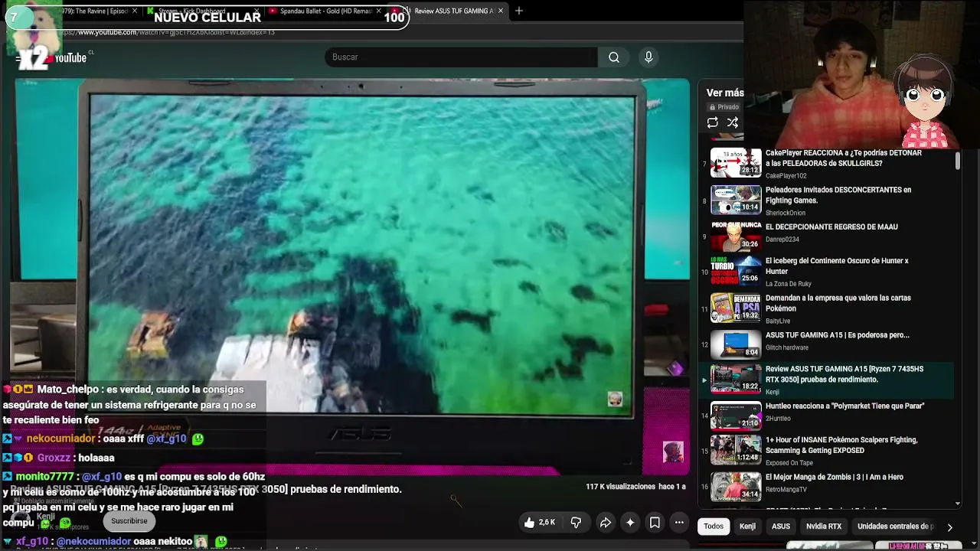Open the three-dot more actions menu
The image size is (980, 551).
(x=679, y=523)
